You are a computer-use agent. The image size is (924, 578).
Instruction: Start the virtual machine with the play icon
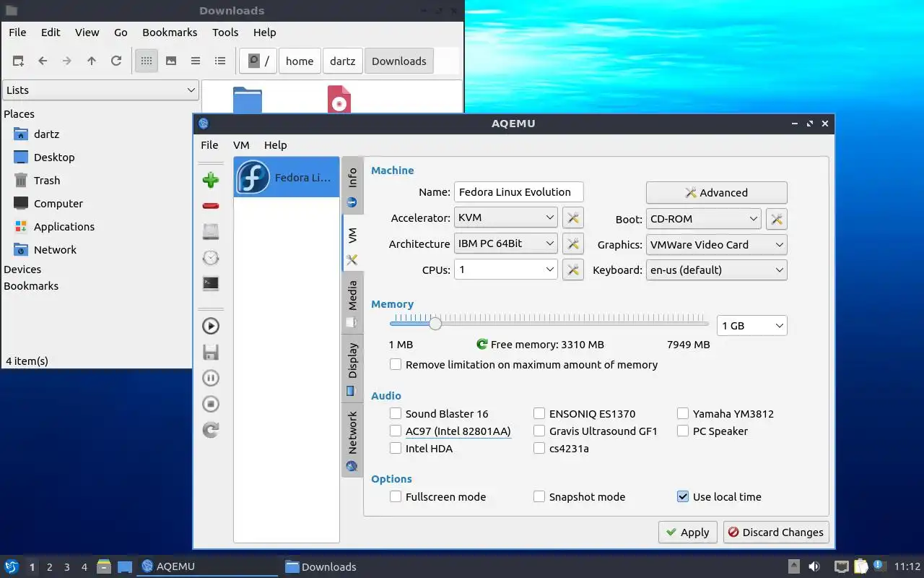tap(211, 326)
